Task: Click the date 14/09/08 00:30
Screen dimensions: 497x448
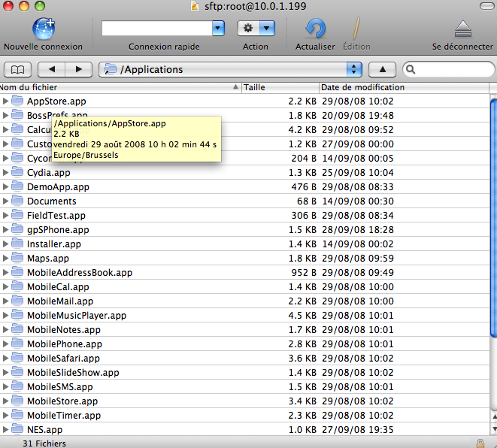Action: coord(358,201)
